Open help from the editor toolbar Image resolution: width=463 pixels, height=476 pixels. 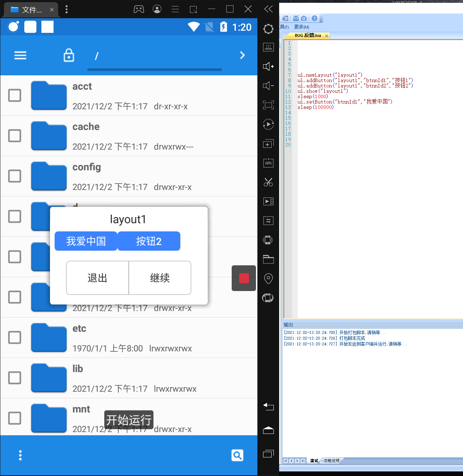[x=314, y=18]
